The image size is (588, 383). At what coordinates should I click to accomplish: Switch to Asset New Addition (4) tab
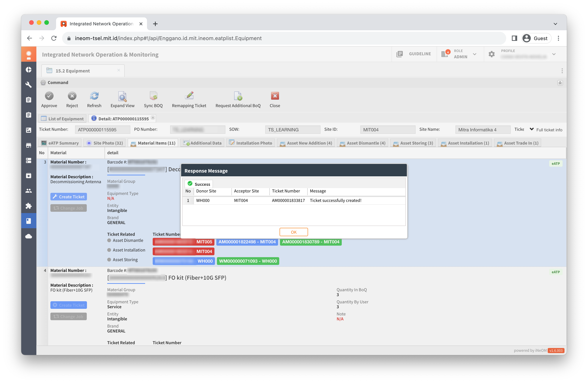point(306,143)
